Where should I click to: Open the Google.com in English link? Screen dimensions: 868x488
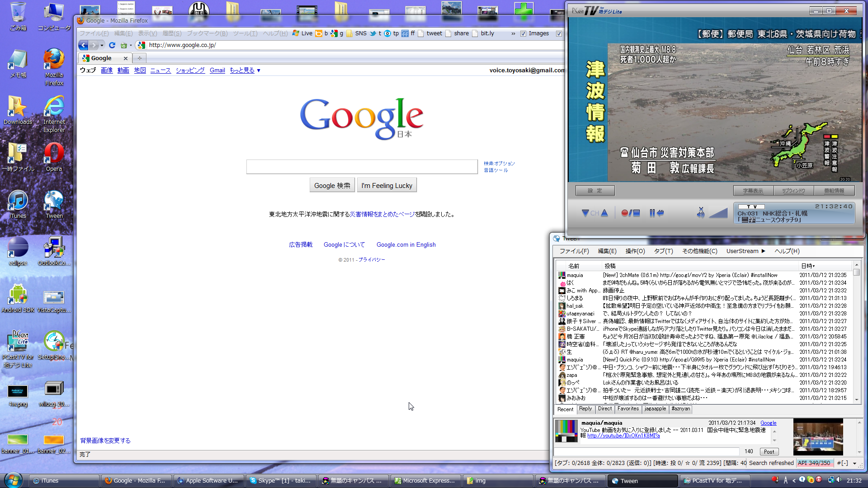point(406,244)
